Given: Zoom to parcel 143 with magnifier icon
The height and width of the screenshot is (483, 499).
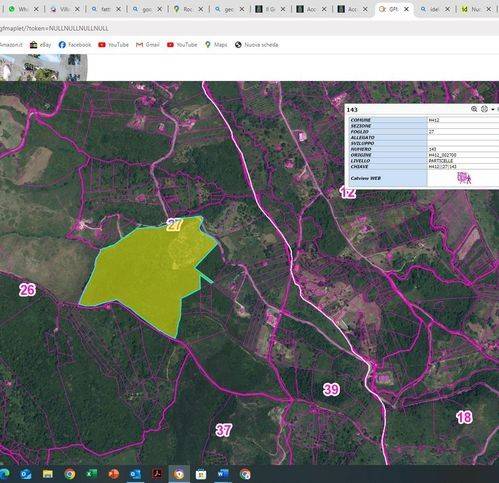Looking at the screenshot, I should point(474,109).
